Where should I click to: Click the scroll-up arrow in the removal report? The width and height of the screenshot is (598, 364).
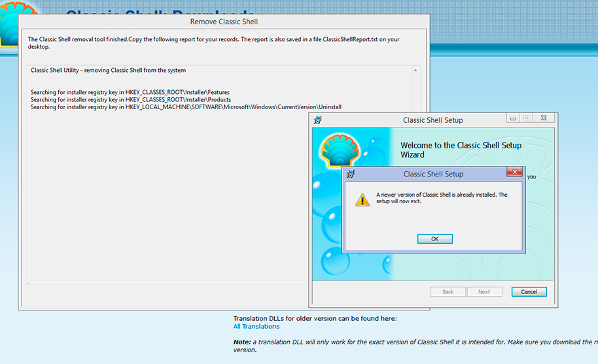pyautogui.click(x=416, y=69)
